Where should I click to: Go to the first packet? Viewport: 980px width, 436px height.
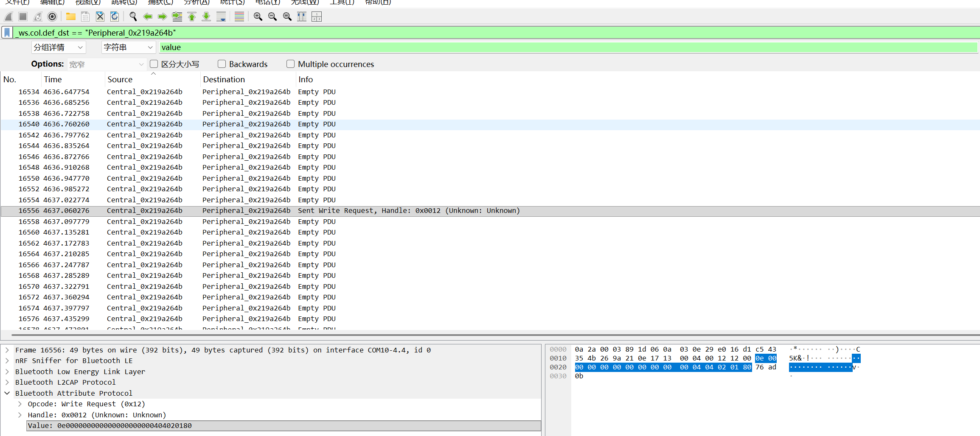pyautogui.click(x=192, y=17)
